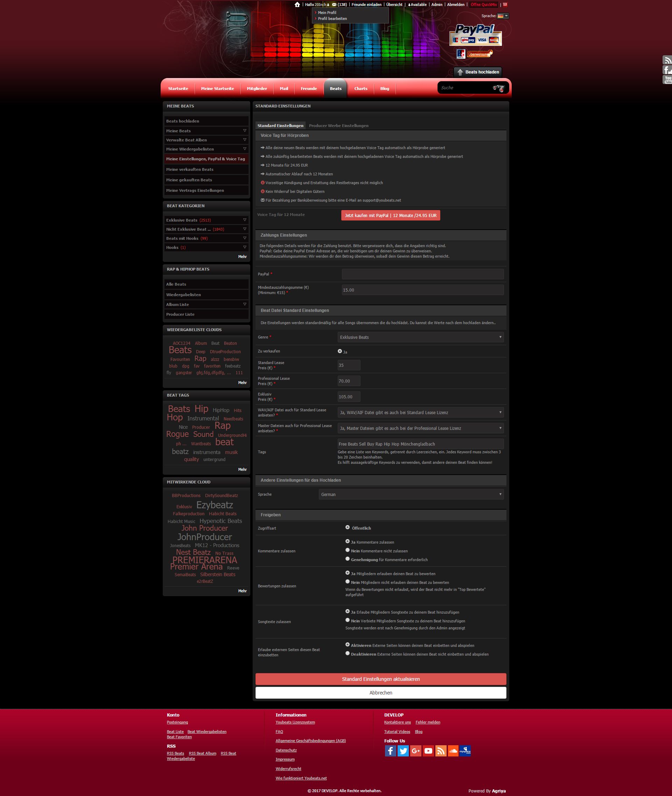Click the 'Rogue' tag in Beat Tags
The image size is (672, 796).
tap(177, 434)
